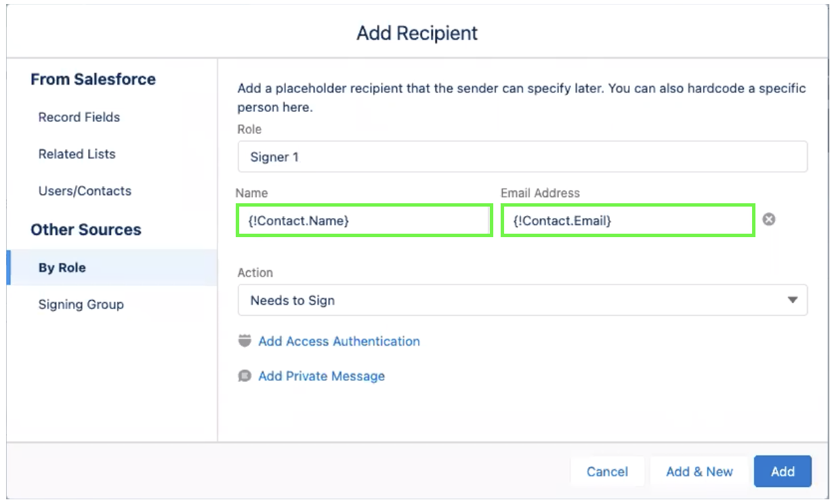Confirm with the blue Add button
Image resolution: width=832 pixels, height=504 pixels.
(x=783, y=471)
